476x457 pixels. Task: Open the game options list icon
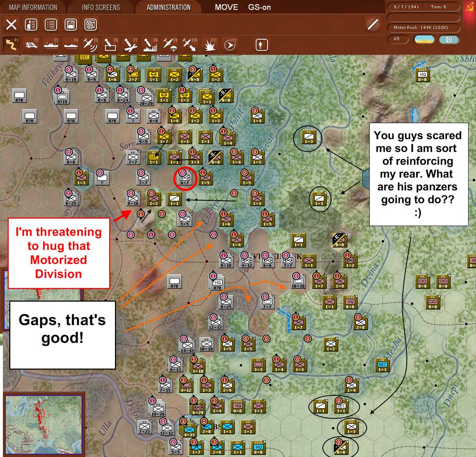pyautogui.click(x=51, y=24)
